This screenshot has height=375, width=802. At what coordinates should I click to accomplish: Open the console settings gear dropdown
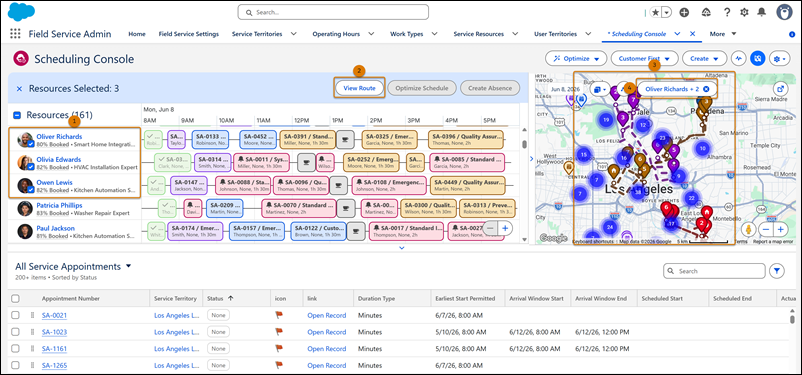pos(779,59)
